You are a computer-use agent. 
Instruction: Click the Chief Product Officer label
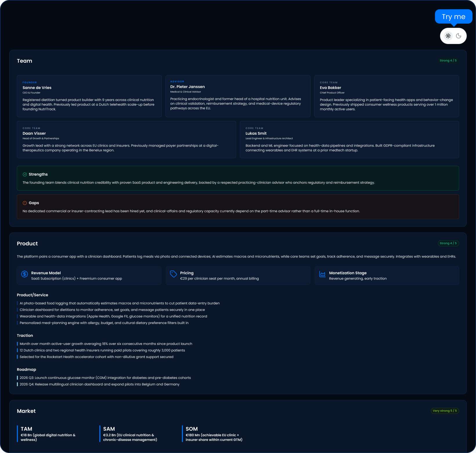[332, 93]
